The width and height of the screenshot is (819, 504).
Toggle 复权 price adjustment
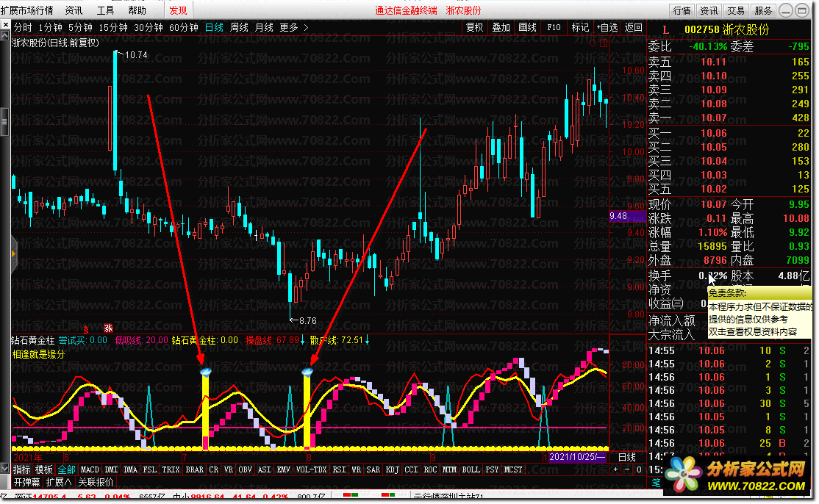pyautogui.click(x=474, y=28)
